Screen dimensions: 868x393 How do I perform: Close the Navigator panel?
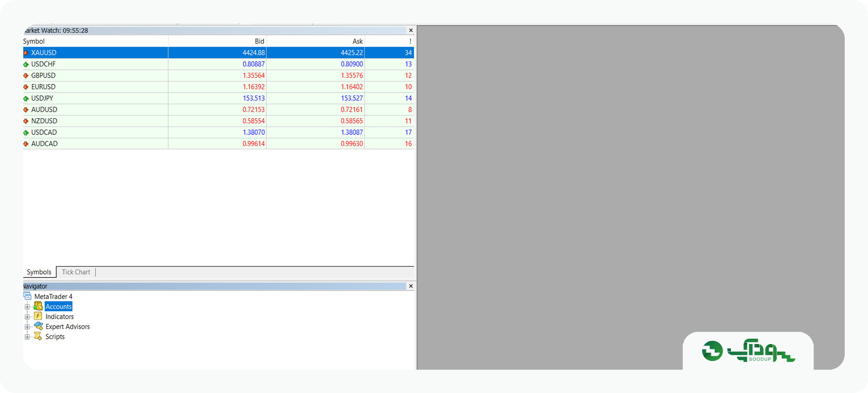[411, 286]
